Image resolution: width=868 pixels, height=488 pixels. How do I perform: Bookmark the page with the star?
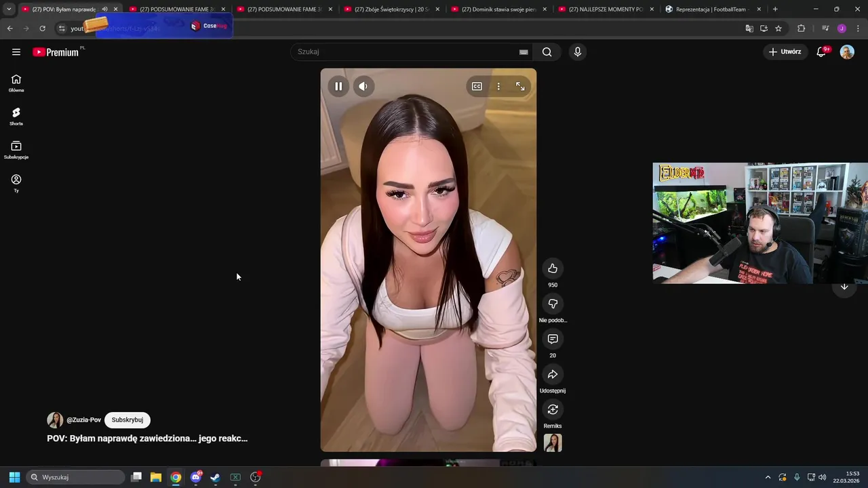[x=778, y=28]
